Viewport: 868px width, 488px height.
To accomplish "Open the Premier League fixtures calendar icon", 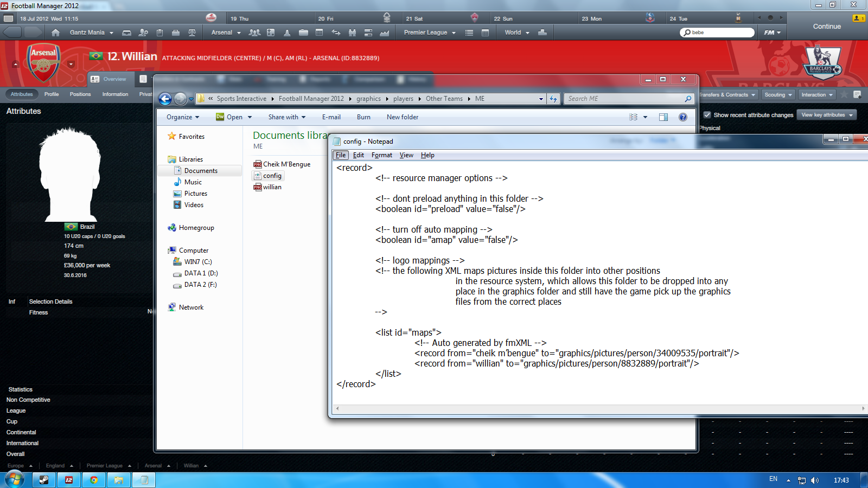I will click(x=486, y=33).
